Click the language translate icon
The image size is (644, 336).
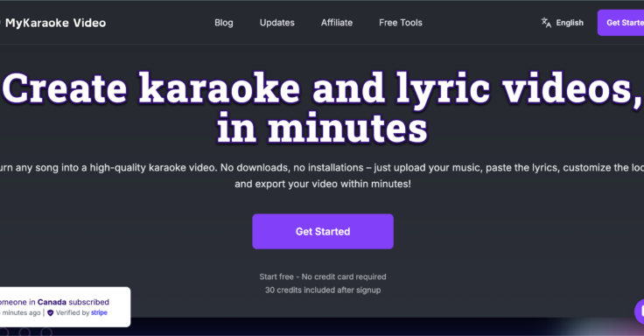tap(546, 23)
